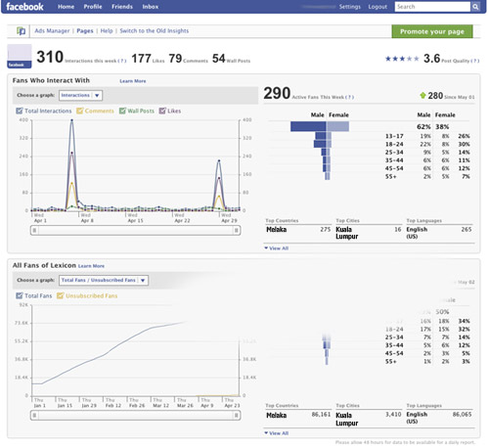This screenshot has height=448, width=489.
Task: Open Home in the Facebook navigation bar
Action: tap(66, 7)
